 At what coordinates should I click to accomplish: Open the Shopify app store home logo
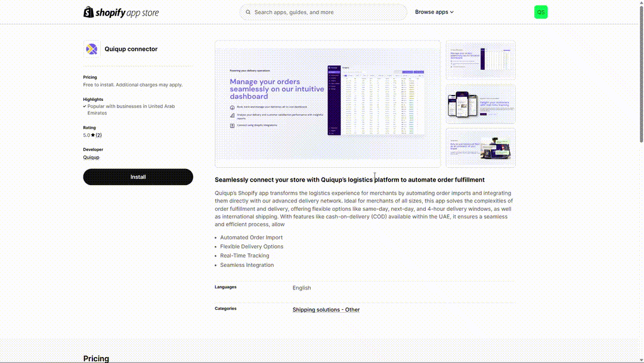(120, 13)
